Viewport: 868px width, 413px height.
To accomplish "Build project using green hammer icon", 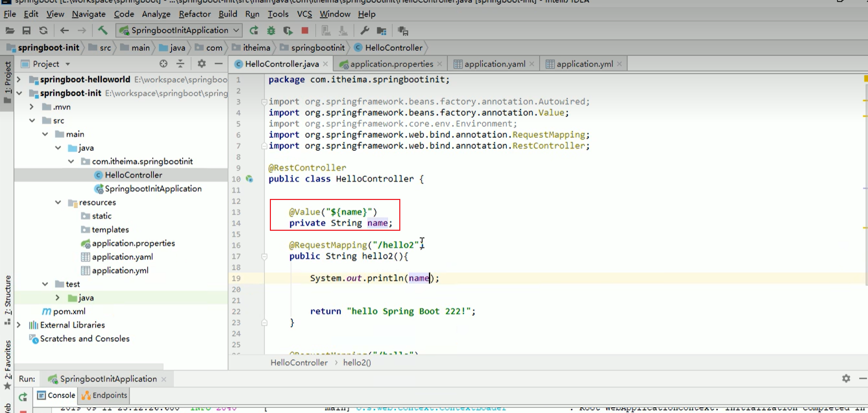I will tap(103, 31).
